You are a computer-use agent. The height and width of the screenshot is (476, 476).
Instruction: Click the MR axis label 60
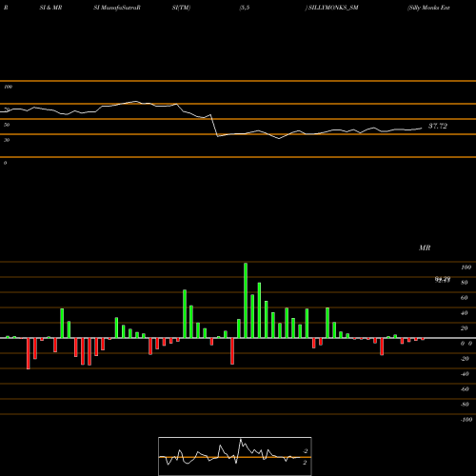(x=465, y=298)
